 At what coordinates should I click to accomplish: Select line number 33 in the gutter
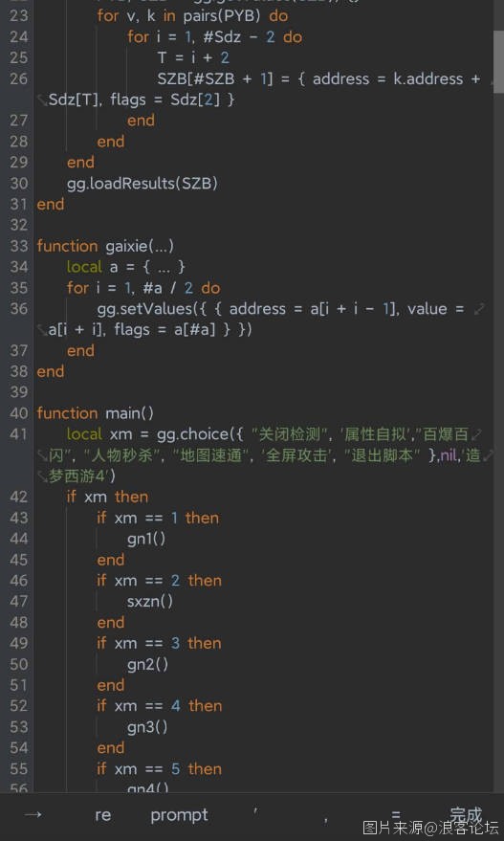tap(19, 246)
